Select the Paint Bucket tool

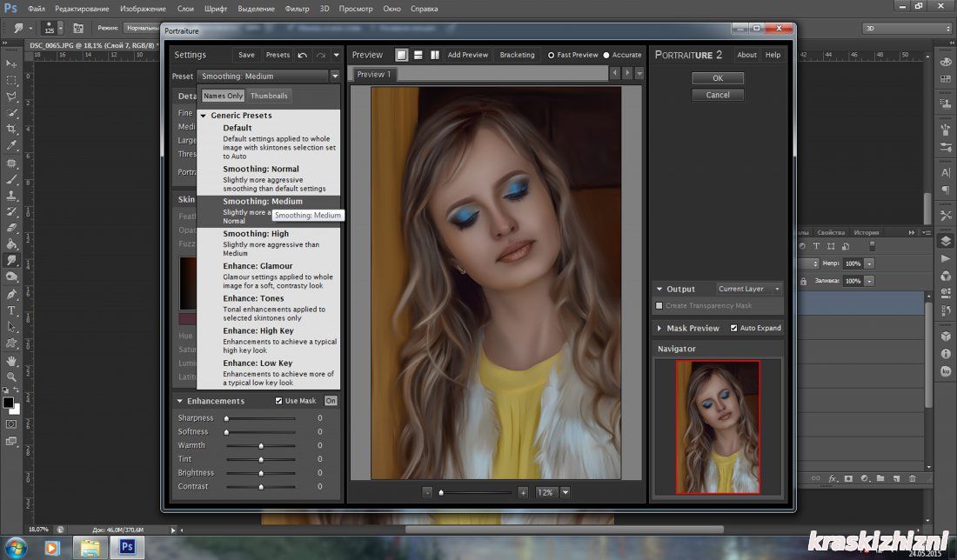click(11, 244)
